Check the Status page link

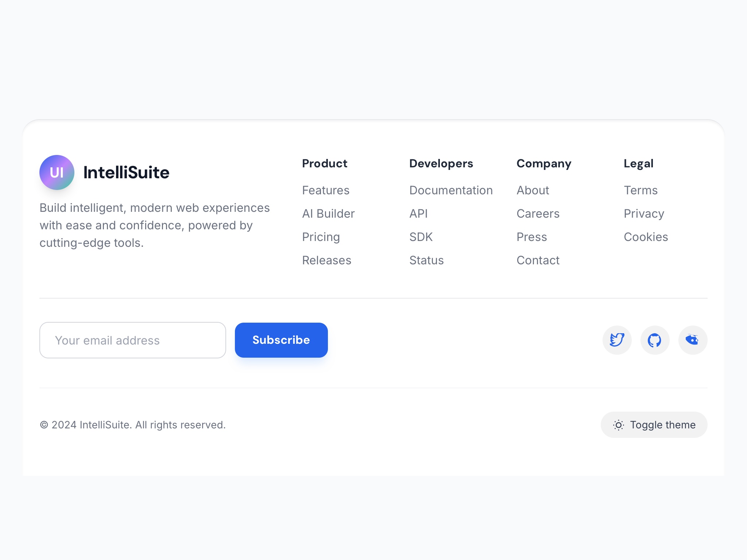tap(426, 260)
